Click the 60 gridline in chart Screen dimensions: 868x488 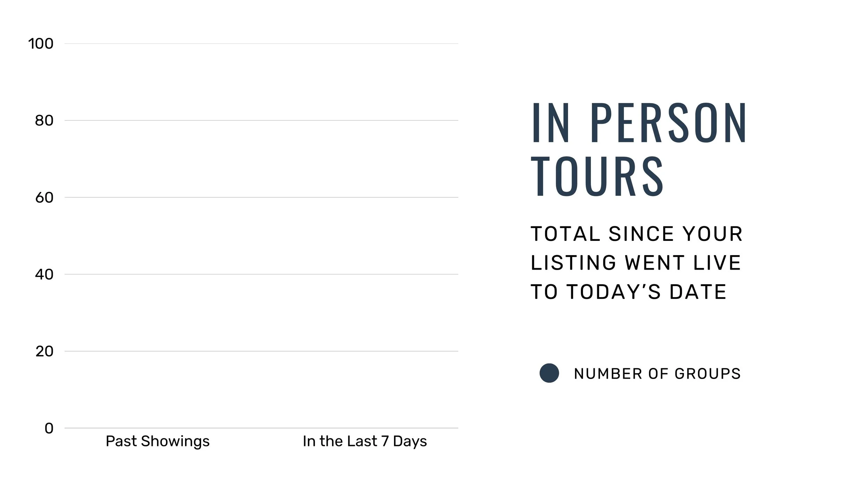click(261, 197)
